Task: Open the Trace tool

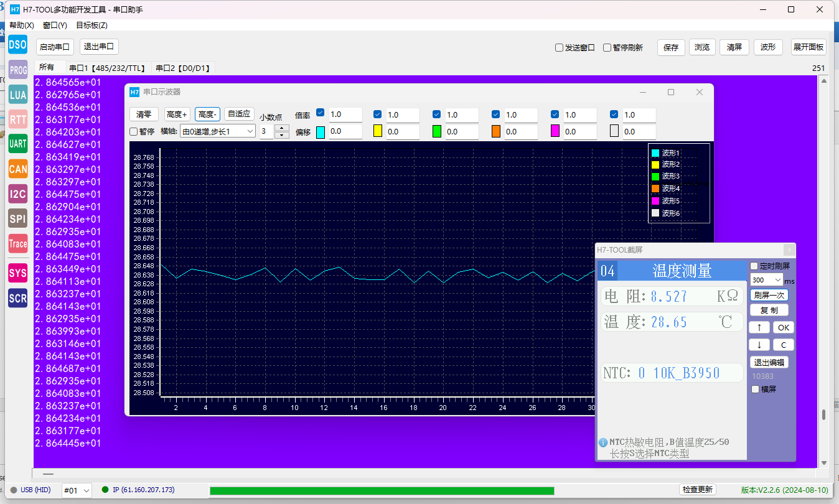Action: click(x=18, y=243)
